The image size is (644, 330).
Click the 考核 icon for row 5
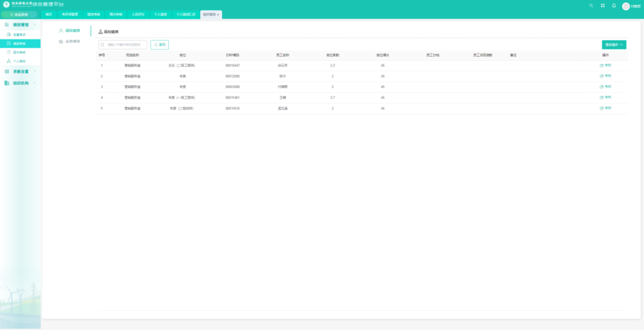tap(602, 108)
